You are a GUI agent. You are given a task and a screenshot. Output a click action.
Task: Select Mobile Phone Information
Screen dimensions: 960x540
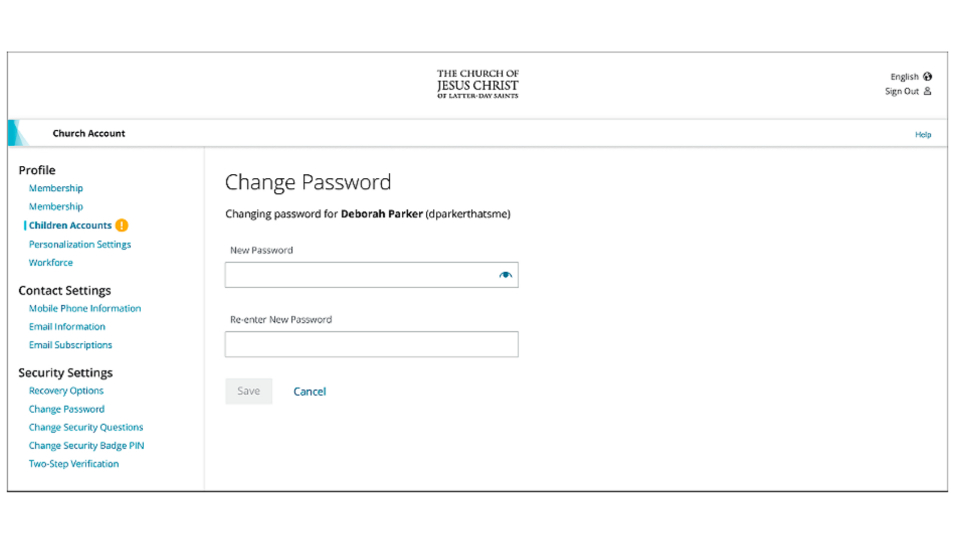point(85,309)
